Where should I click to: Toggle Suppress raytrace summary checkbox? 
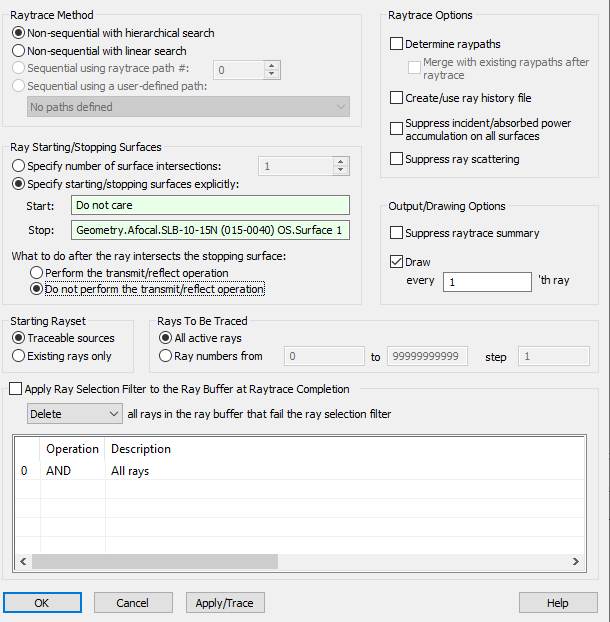click(397, 234)
